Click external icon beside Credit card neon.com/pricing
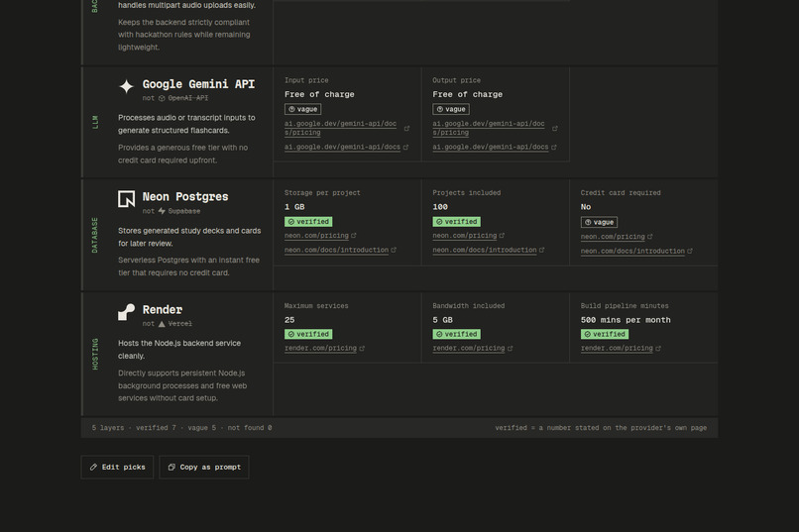This screenshot has height=532, width=799. tap(649, 236)
